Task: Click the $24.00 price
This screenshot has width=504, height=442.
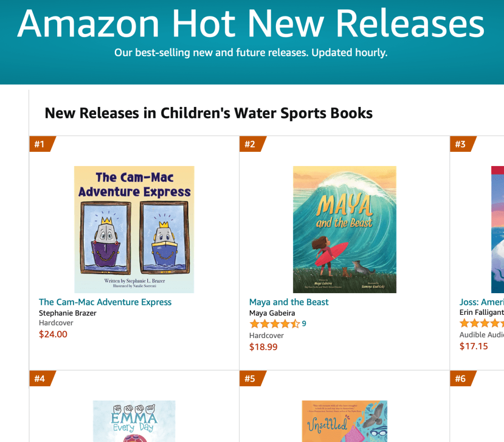Action: pyautogui.click(x=53, y=334)
